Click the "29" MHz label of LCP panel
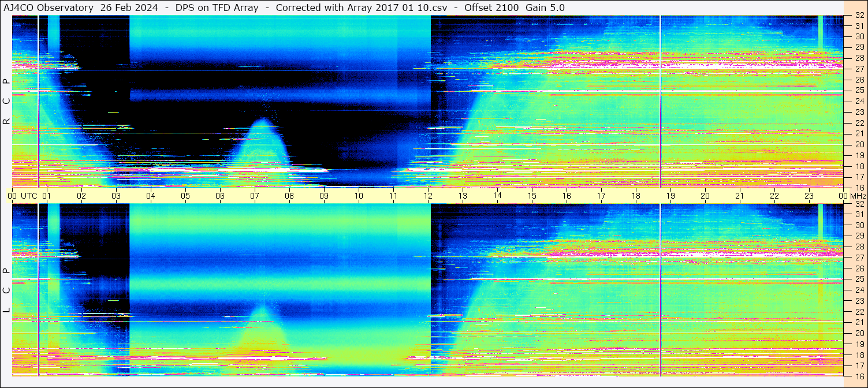The height and width of the screenshot is (388, 868). [859, 236]
